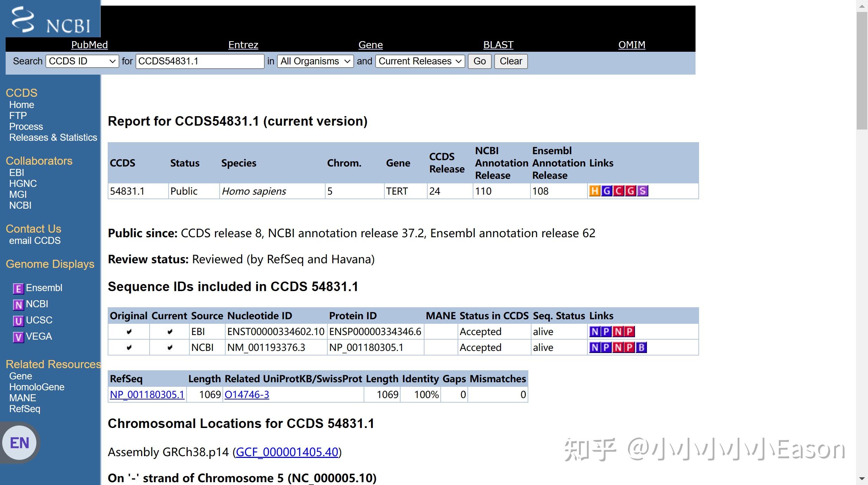Screen dimensions: 868x485
Task: Click the blue G link icon in TERT row
Action: pos(606,191)
